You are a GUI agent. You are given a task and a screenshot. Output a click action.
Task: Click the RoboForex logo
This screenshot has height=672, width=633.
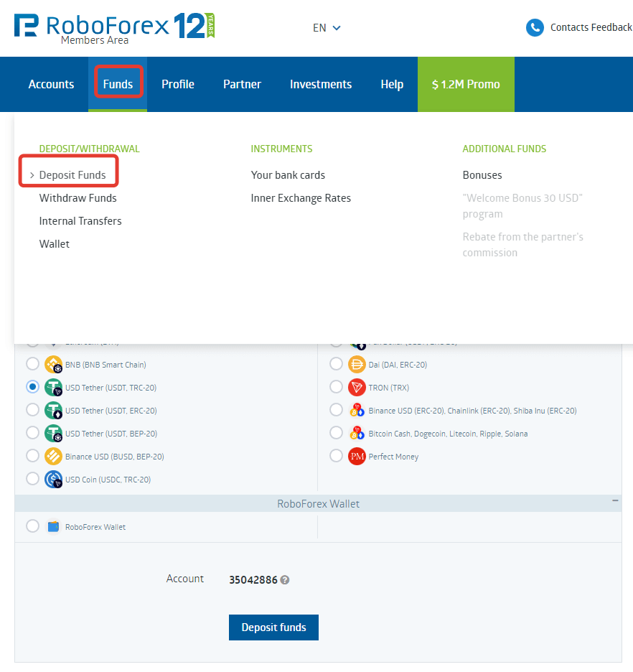click(114, 27)
